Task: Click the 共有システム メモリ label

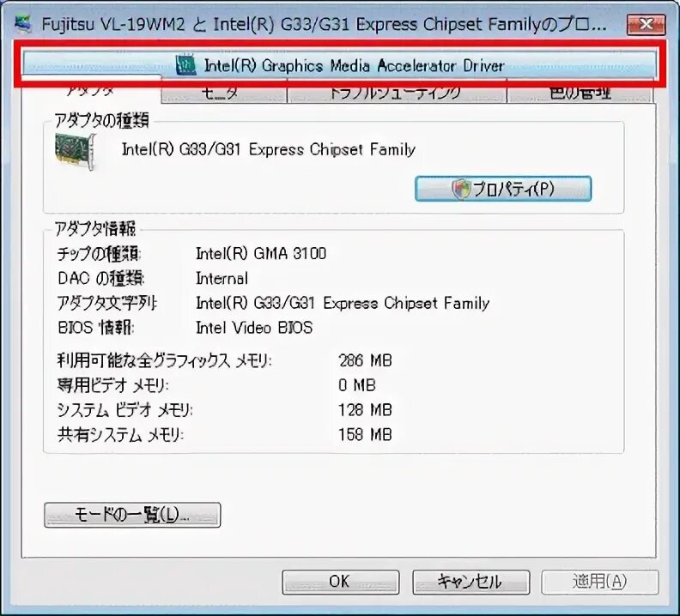Action: click(120, 434)
